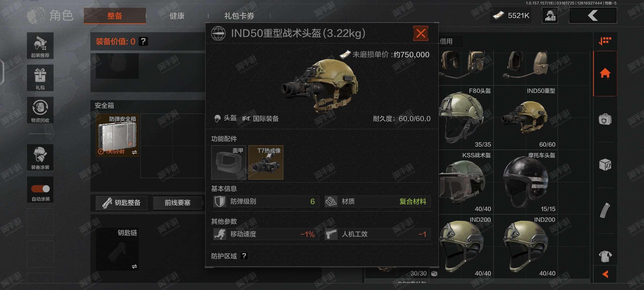Collapse sidebar with bottom orange arrow
The image size is (644, 290).
[x=605, y=274]
